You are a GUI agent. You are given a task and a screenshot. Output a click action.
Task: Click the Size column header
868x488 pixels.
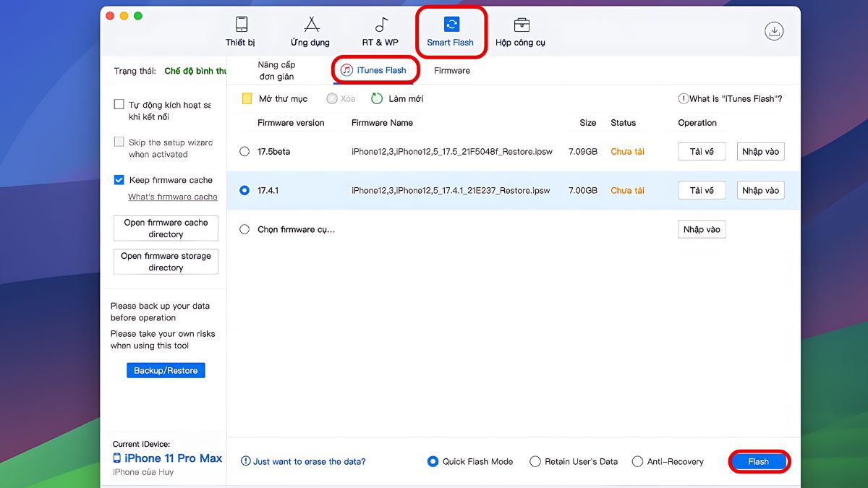tap(587, 123)
